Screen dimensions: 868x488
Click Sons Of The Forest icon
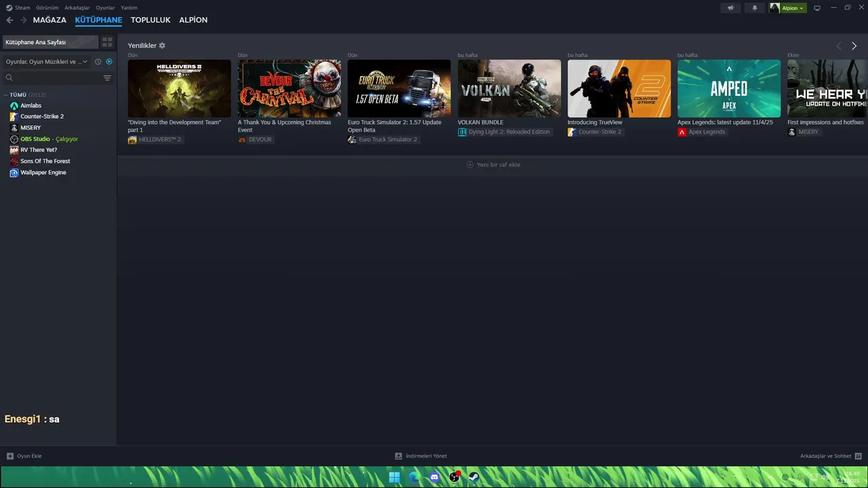point(14,161)
